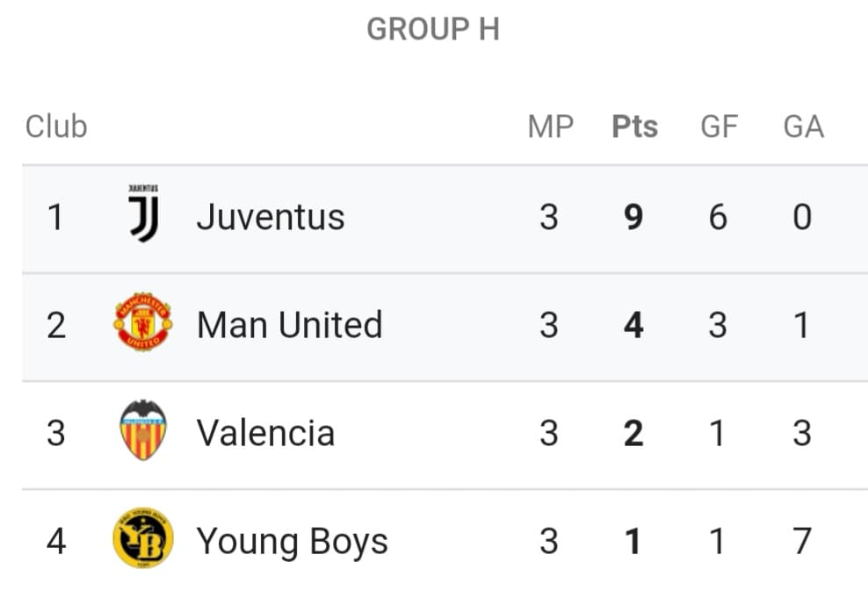
Task: Select the Young Boys team name
Action: click(x=293, y=541)
